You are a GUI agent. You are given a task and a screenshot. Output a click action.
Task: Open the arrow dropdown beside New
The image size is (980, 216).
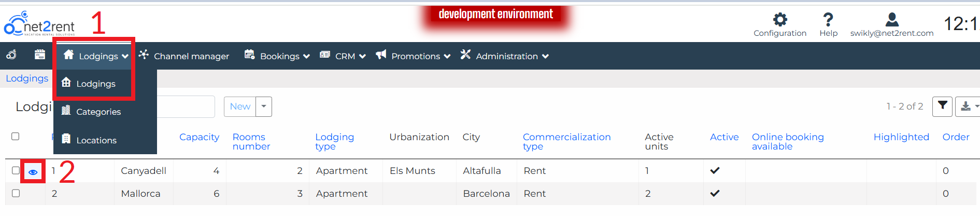pos(264,106)
